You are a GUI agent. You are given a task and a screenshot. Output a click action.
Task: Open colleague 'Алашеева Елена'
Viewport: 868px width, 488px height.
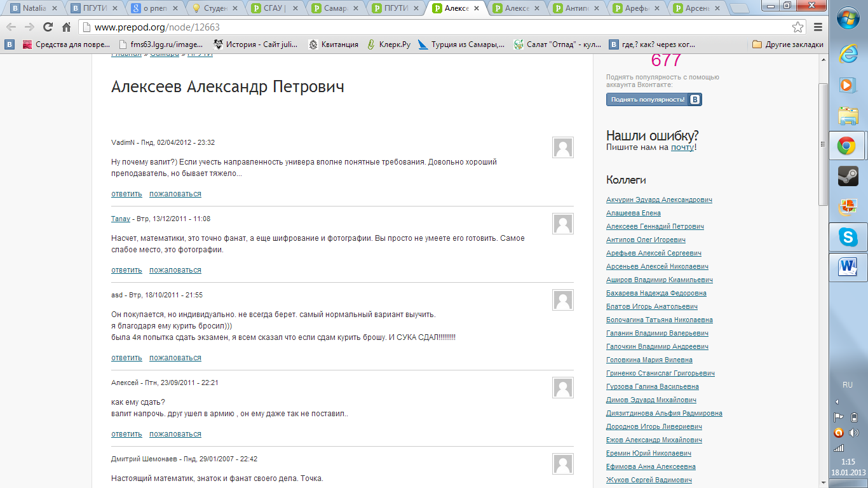tap(634, 213)
